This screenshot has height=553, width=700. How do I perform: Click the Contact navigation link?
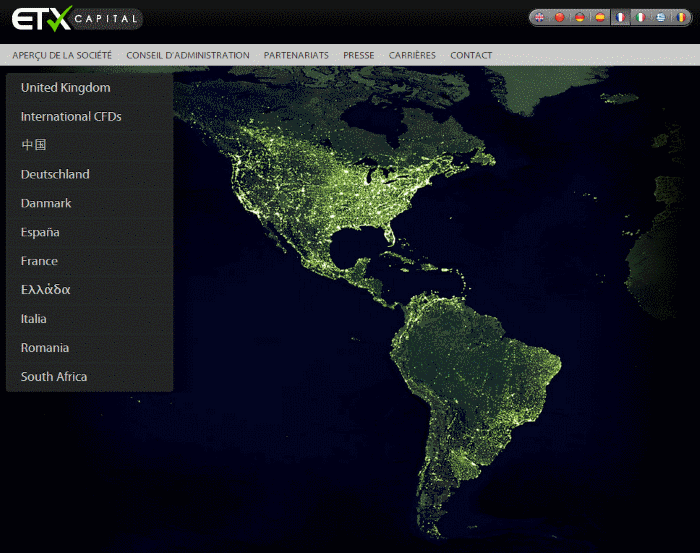[471, 55]
